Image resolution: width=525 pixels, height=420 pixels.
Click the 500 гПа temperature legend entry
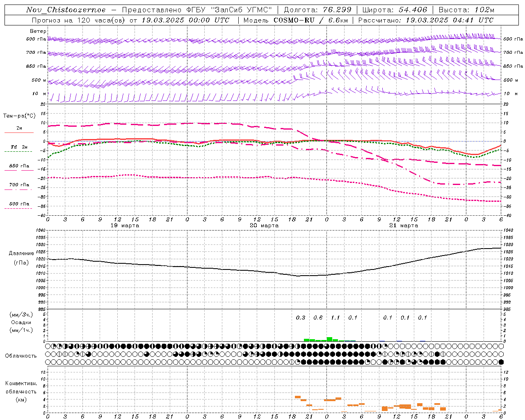[19, 204]
